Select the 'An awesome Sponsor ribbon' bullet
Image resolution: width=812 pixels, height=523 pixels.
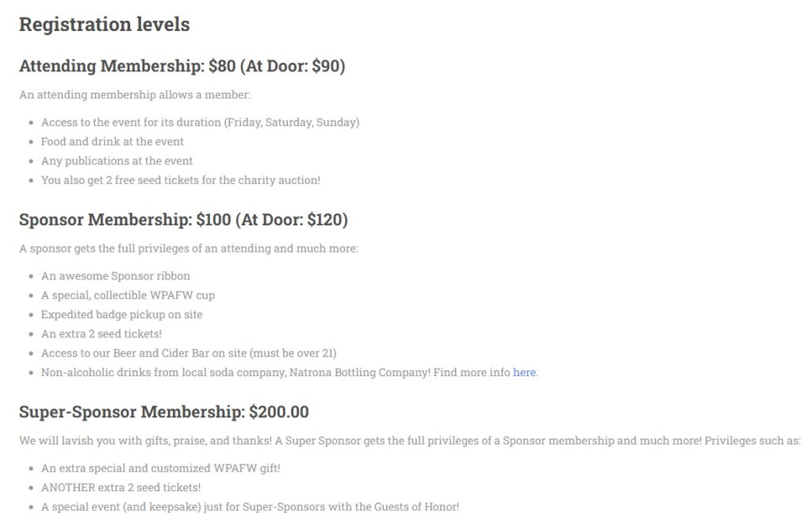click(x=116, y=276)
